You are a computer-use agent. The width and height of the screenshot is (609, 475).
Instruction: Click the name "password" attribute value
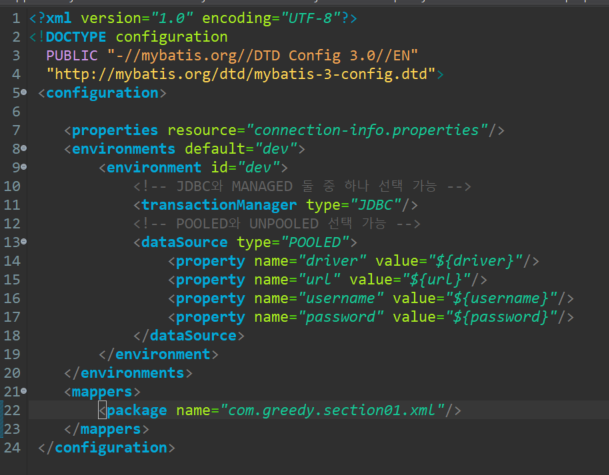(x=341, y=317)
